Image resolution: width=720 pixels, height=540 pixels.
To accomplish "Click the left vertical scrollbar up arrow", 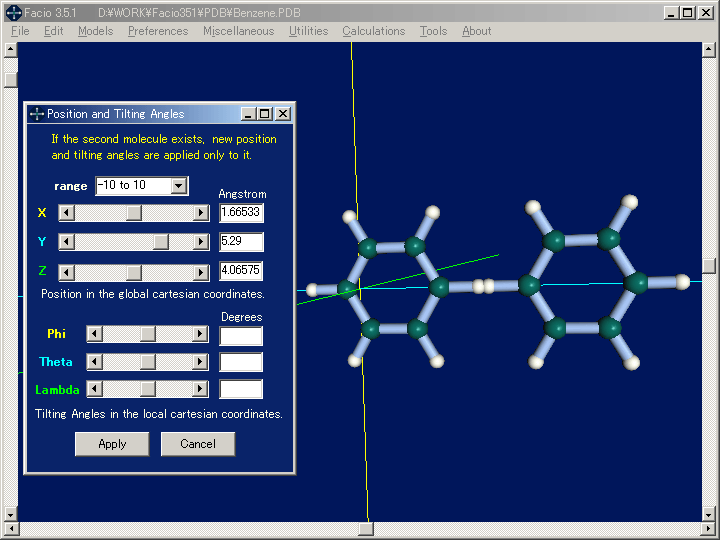I will (11, 50).
